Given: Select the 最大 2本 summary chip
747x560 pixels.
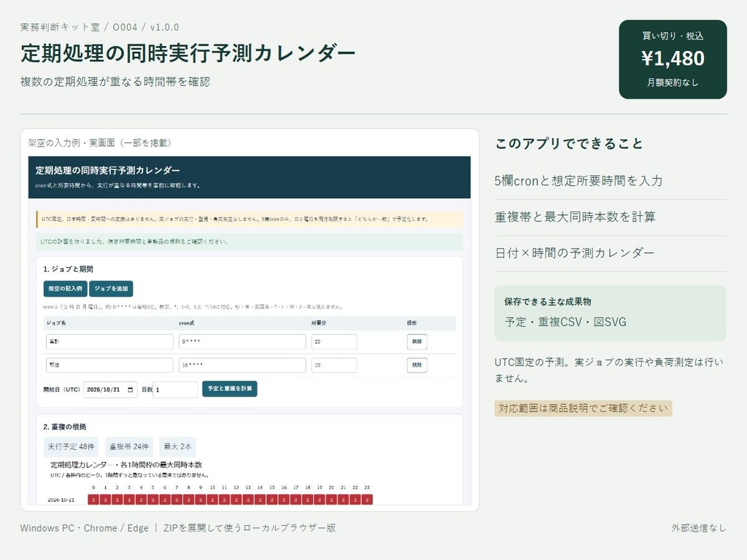Looking at the screenshot, I should 178,447.
